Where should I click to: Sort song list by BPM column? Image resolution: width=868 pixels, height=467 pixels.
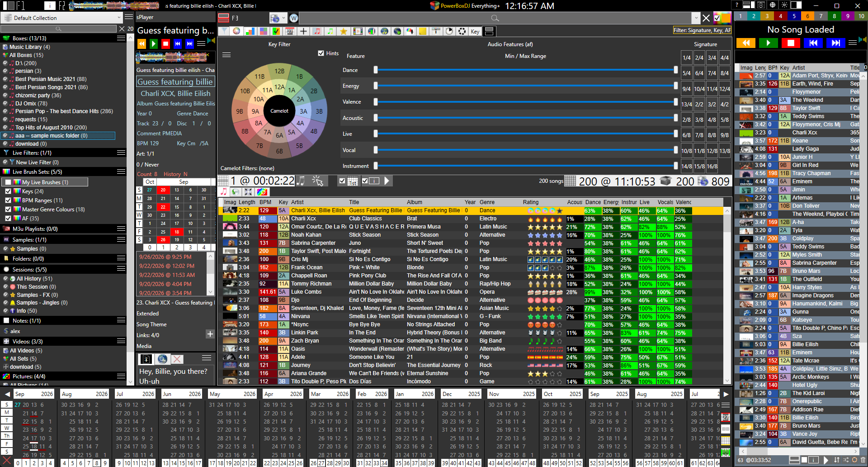click(x=265, y=202)
